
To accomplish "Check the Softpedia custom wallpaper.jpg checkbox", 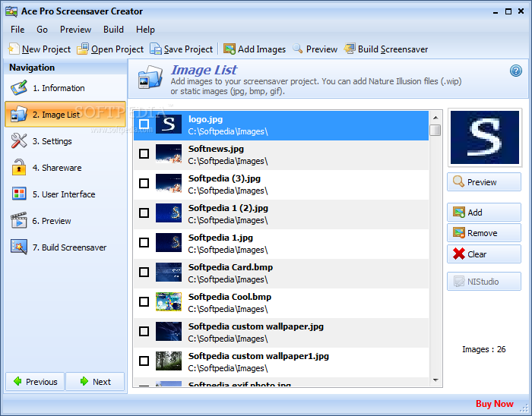I will point(144,331).
